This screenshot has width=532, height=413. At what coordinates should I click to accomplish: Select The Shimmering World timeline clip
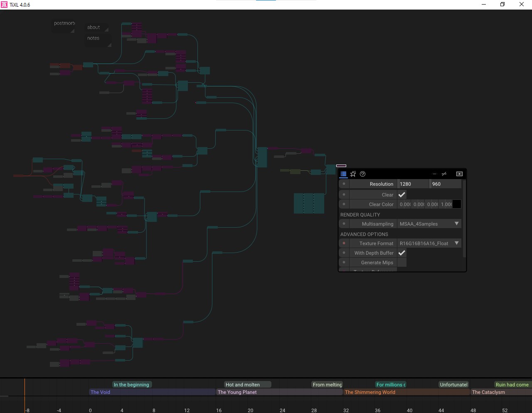pos(405,392)
